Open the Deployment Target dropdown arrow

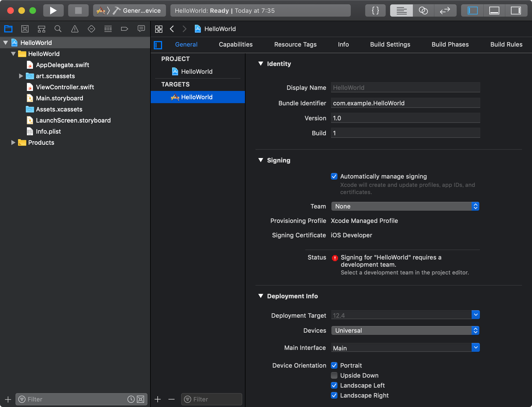click(x=475, y=315)
